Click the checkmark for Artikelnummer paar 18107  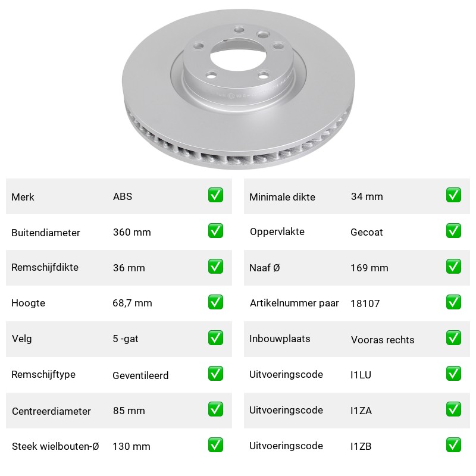click(x=453, y=302)
